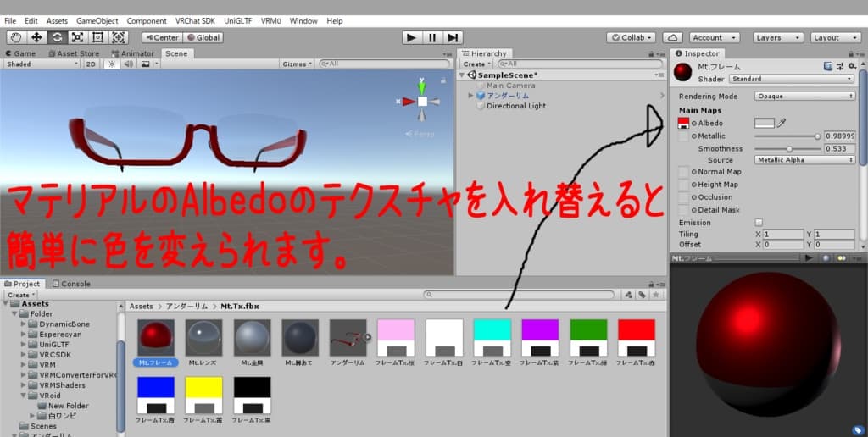The width and height of the screenshot is (868, 437).
Task: Click Search by Label icon in Project panel
Action: (642, 295)
